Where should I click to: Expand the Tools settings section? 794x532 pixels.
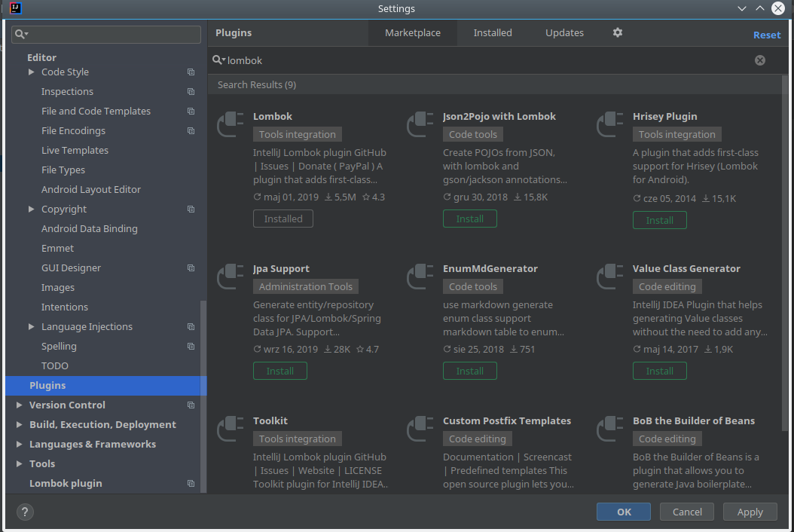pyautogui.click(x=20, y=463)
